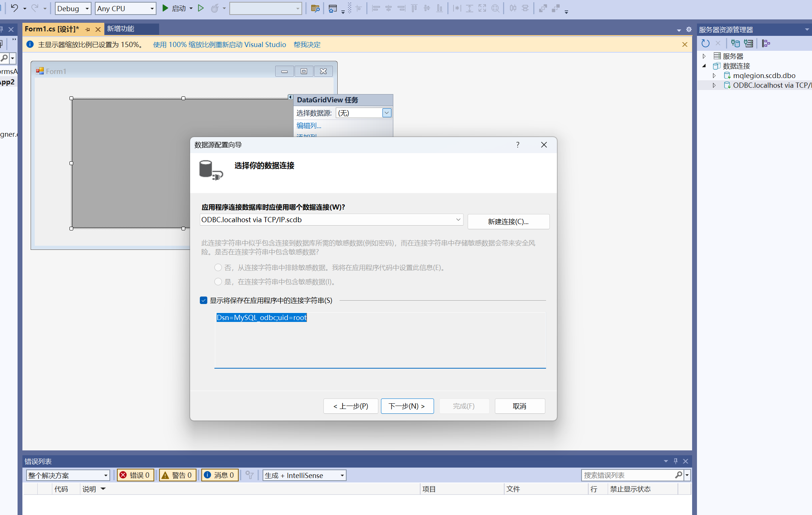Click the 下一步(N) next button

pyautogui.click(x=407, y=406)
